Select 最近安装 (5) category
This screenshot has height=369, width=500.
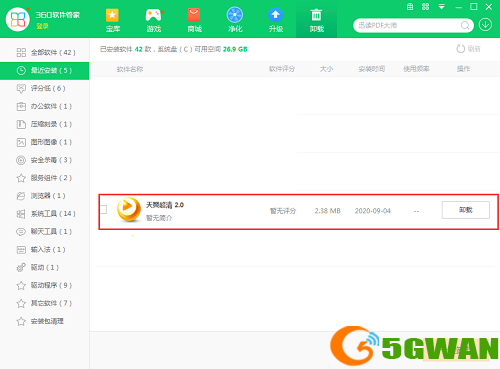pos(45,70)
